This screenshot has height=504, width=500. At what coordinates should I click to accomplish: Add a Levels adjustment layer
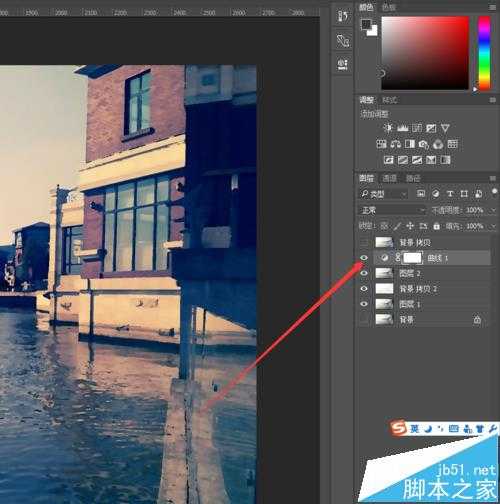[403, 128]
